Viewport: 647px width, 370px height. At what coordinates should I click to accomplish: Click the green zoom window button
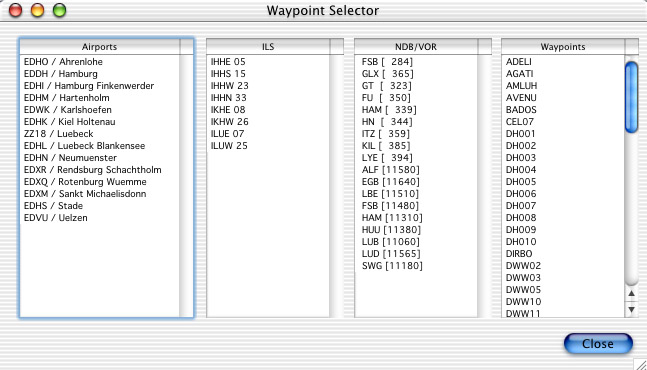tap(59, 10)
